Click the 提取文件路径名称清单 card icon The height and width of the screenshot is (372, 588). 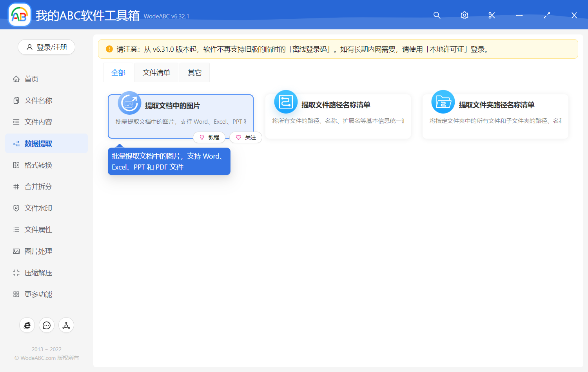[286, 102]
